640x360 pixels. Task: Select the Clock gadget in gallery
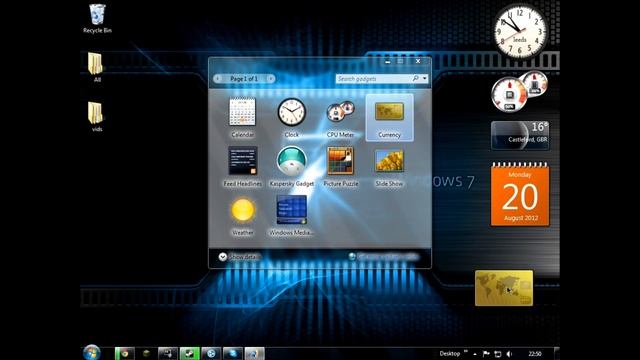[291, 112]
